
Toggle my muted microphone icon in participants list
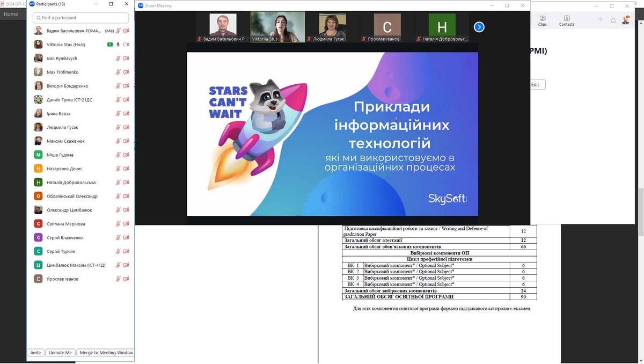click(x=118, y=31)
